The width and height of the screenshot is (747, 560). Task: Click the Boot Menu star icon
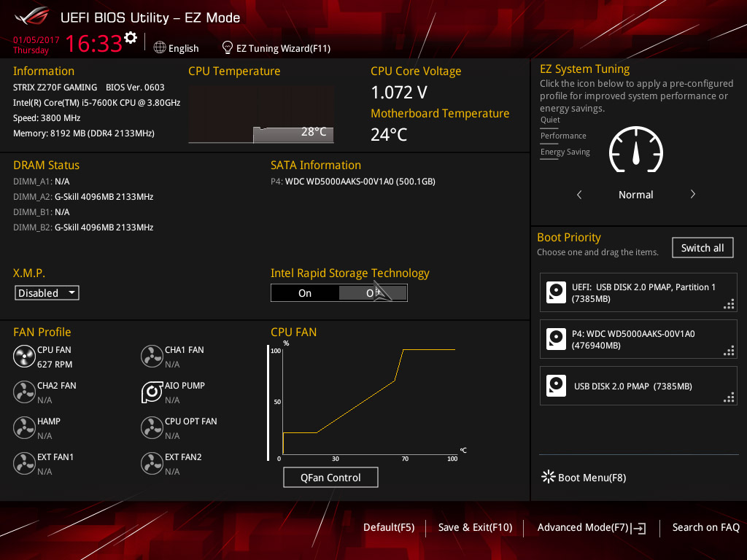point(549,477)
